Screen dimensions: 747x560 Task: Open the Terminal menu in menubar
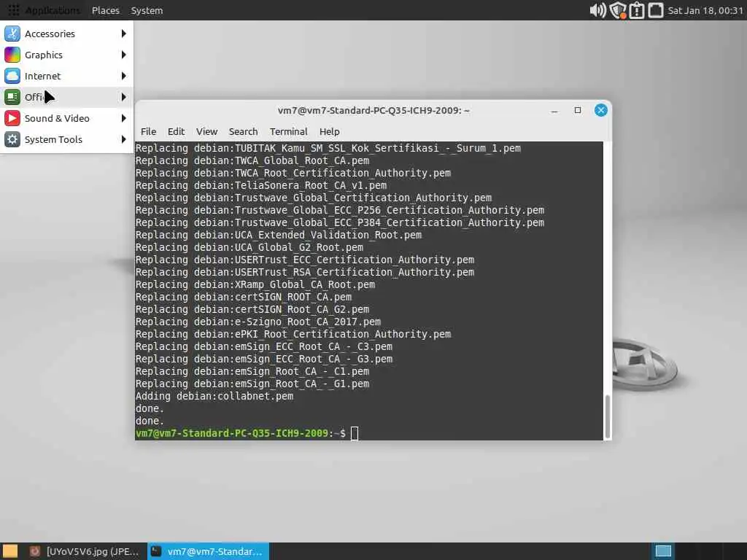pyautogui.click(x=289, y=131)
